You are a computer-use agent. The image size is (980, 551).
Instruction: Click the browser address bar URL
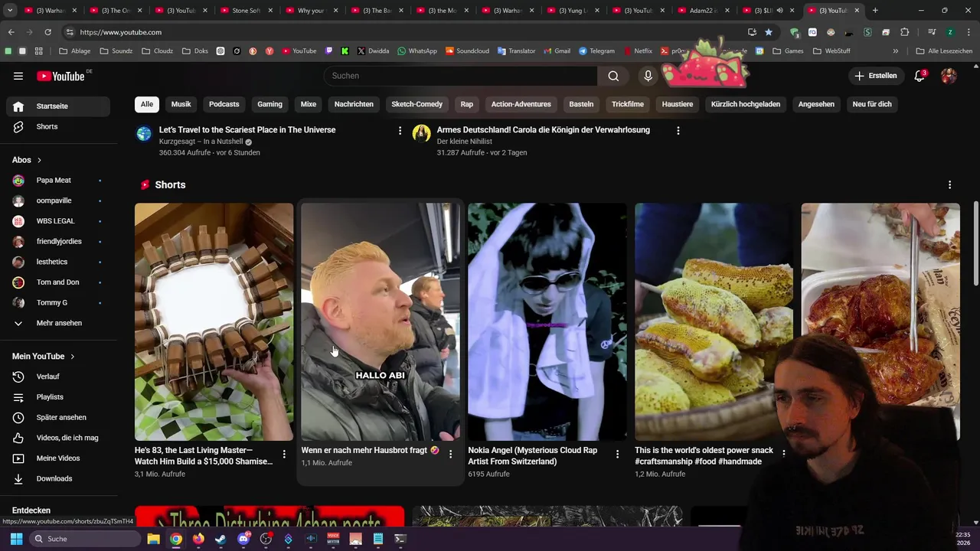point(120,32)
